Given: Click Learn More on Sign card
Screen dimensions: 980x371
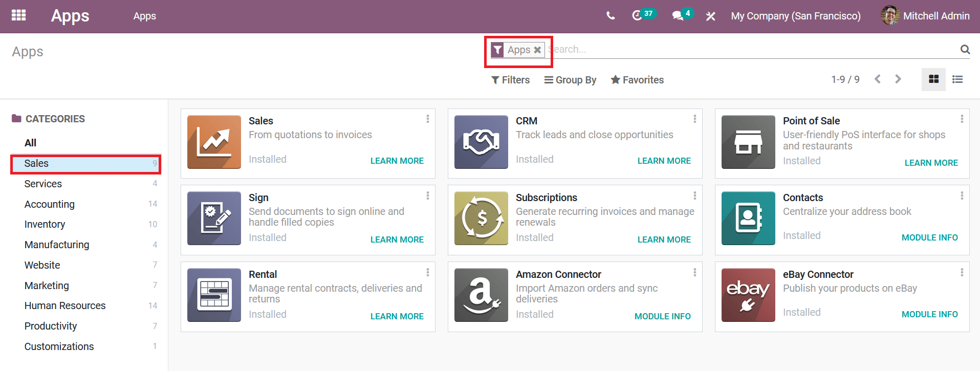Looking at the screenshot, I should point(397,239).
